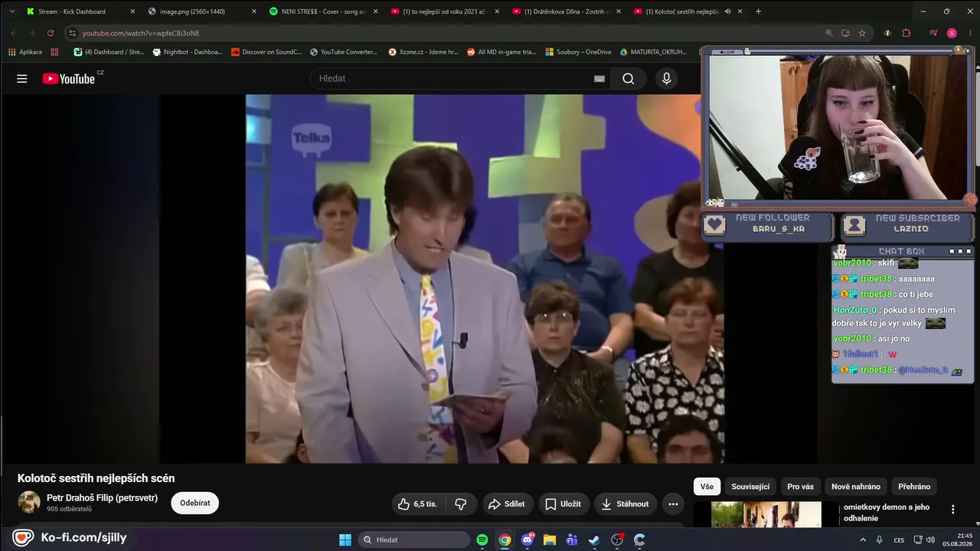Open more actions three-dot menu under video
This screenshot has width=980, height=551.
click(673, 504)
